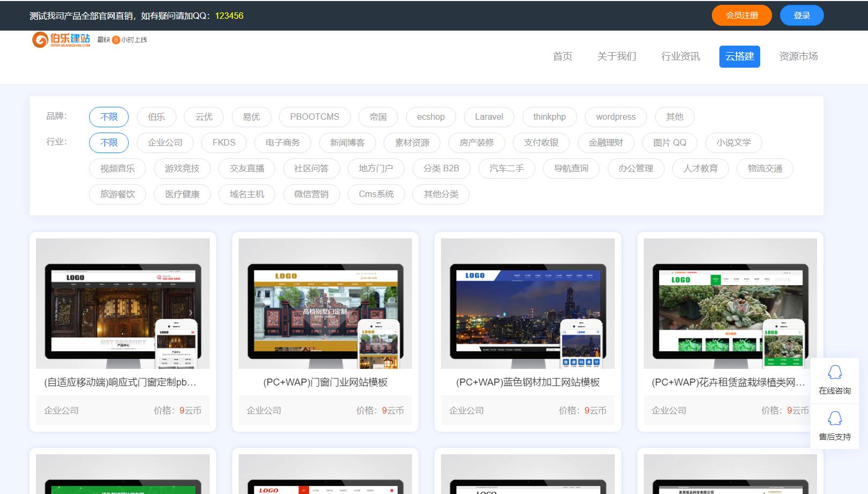
Task: Filter industry by 电子商务
Action: [283, 142]
